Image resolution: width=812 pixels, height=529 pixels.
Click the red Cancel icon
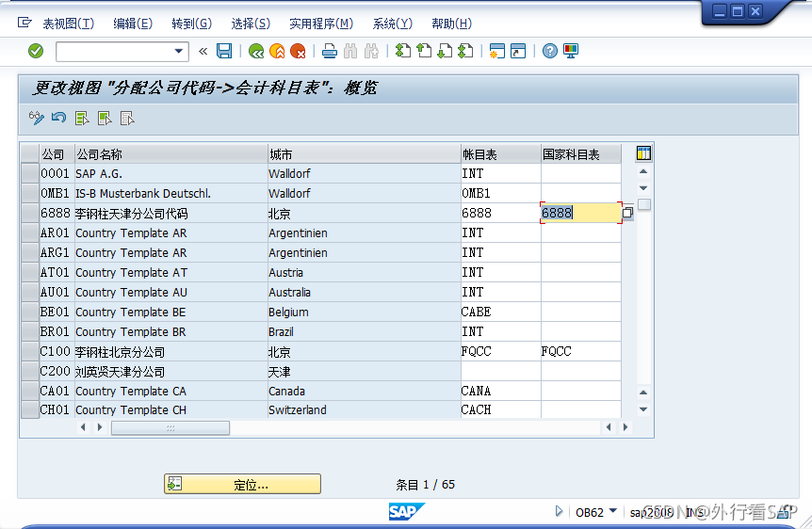pos(298,51)
